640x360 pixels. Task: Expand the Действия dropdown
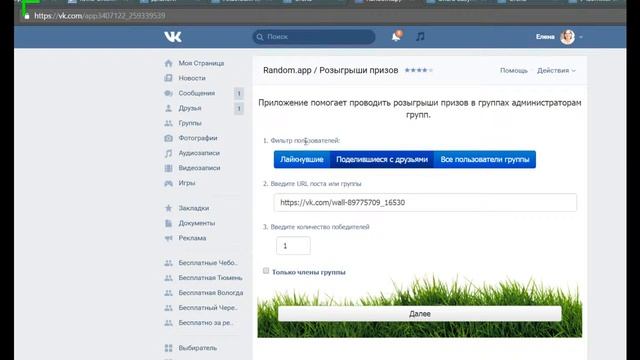pos(556,71)
